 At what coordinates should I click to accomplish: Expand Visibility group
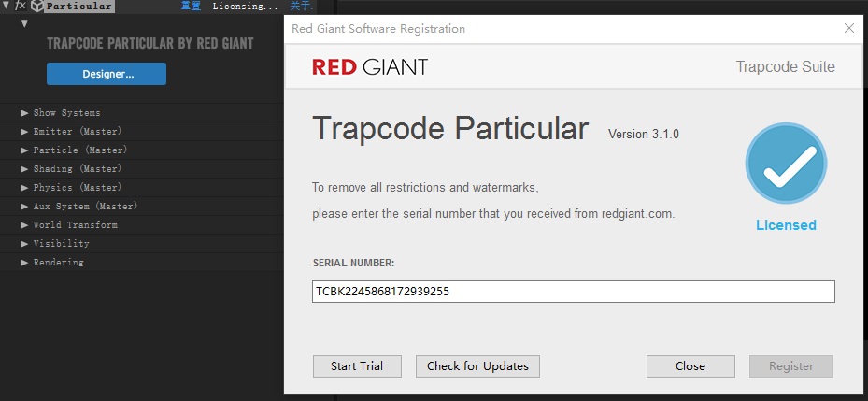tap(24, 244)
